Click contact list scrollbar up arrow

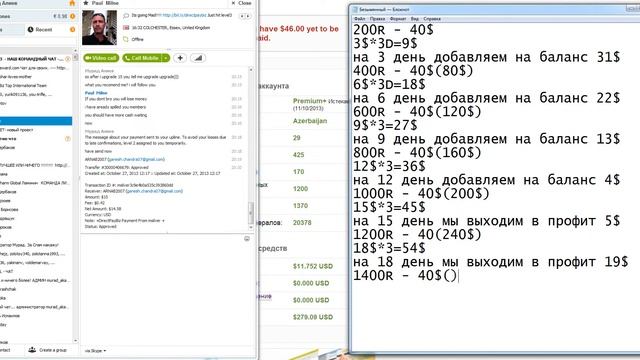point(76,51)
